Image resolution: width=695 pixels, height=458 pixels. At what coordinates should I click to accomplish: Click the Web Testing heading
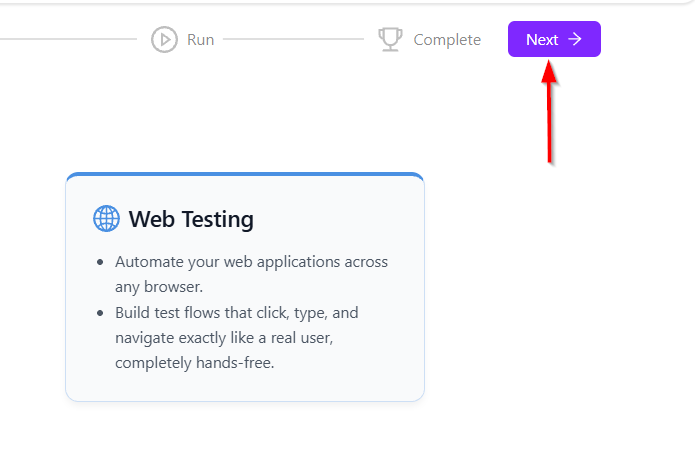(191, 219)
